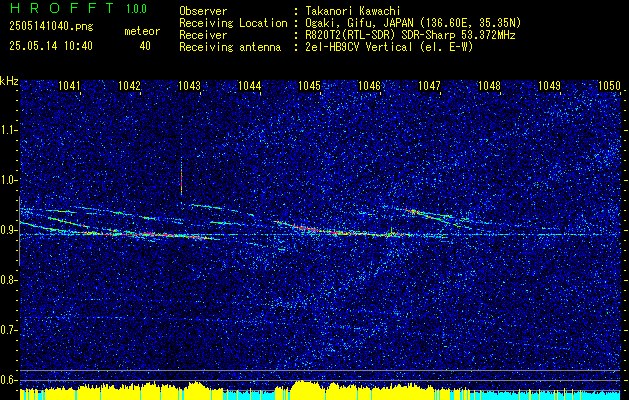The width and height of the screenshot is (629, 400).
Task: Click the 0.6 kHz frequency label
Action: tap(8, 380)
